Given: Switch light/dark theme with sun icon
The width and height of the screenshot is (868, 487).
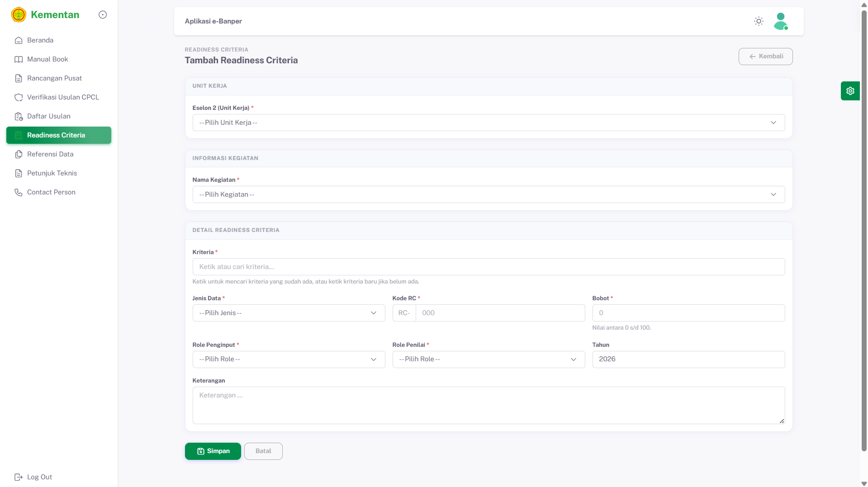Looking at the screenshot, I should [x=759, y=21].
